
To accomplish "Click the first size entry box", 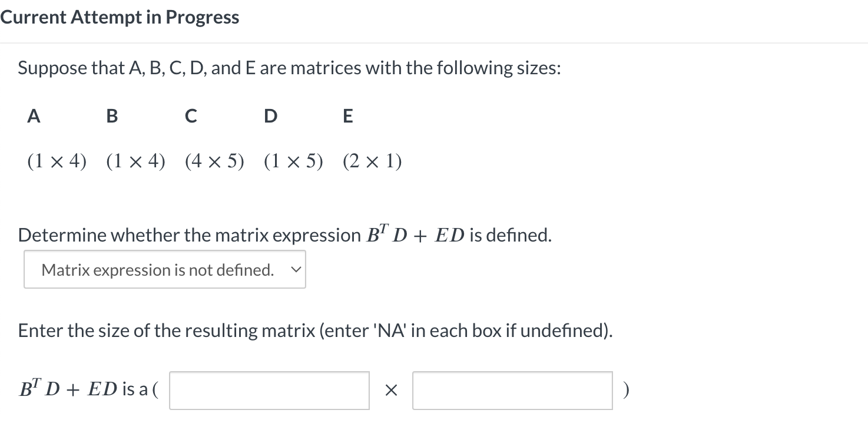I will coord(269,390).
